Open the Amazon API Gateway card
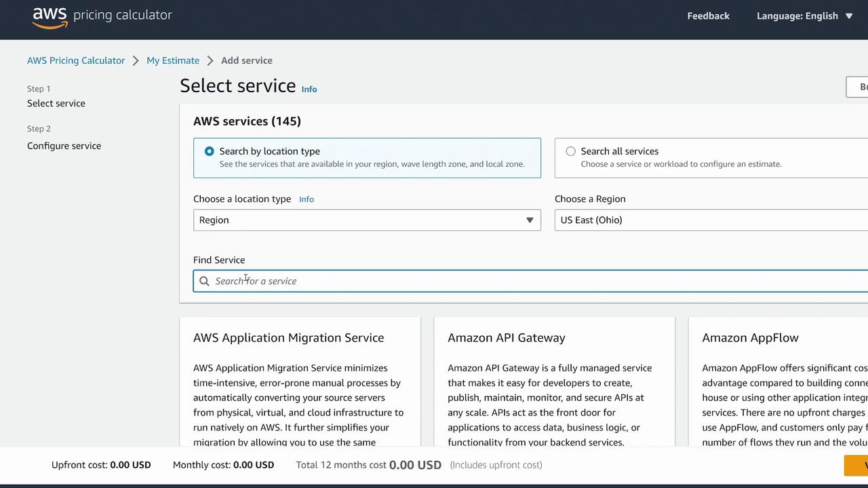 (554, 382)
